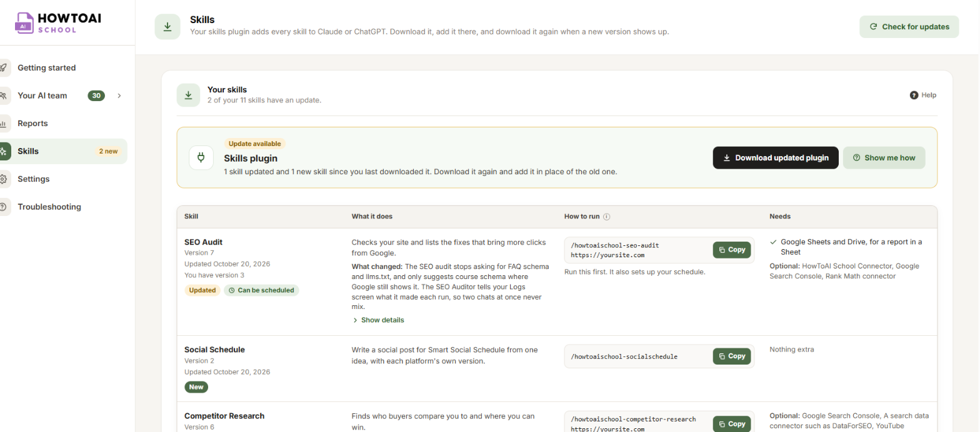Image resolution: width=980 pixels, height=432 pixels.
Task: Click "Run this first" note under the SEO command
Action: 635,272
